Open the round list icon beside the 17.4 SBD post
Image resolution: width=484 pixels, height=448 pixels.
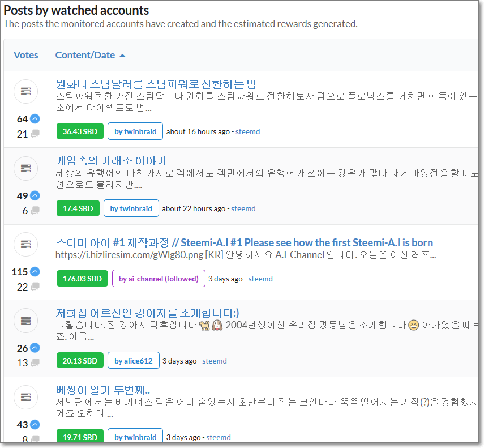[x=26, y=168]
